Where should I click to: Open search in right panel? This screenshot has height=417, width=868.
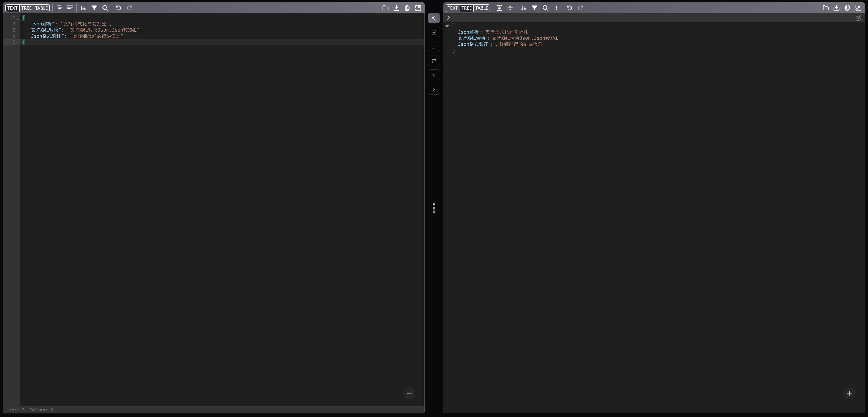coord(545,8)
